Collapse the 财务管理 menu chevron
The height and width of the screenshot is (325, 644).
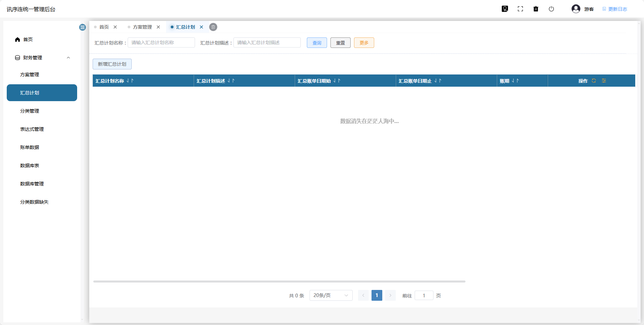pyautogui.click(x=68, y=58)
